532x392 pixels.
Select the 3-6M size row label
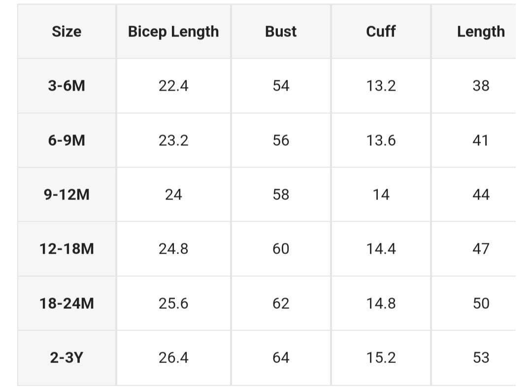[x=66, y=86]
